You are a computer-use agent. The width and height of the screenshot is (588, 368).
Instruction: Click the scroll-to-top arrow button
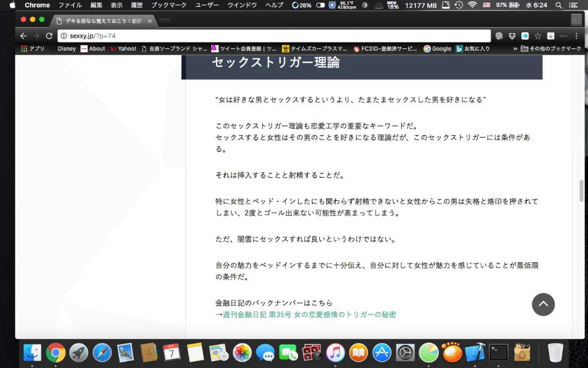point(543,304)
